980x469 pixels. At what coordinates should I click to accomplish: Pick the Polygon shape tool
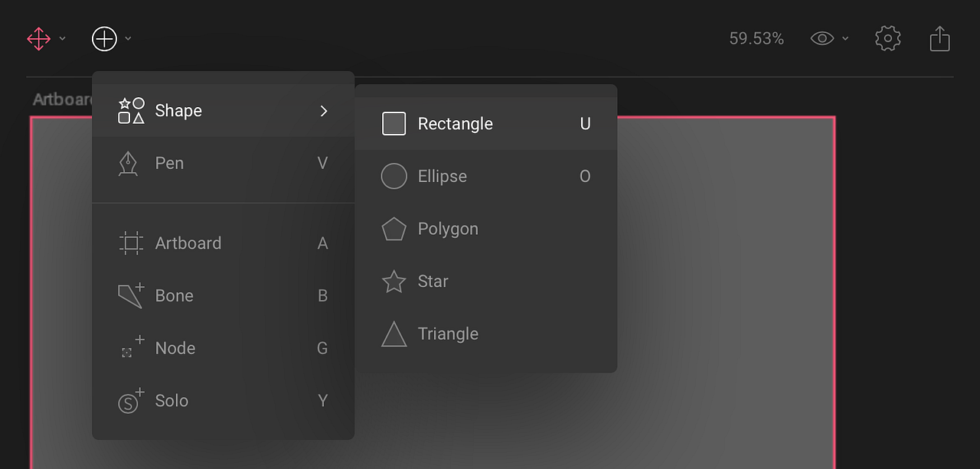point(448,228)
